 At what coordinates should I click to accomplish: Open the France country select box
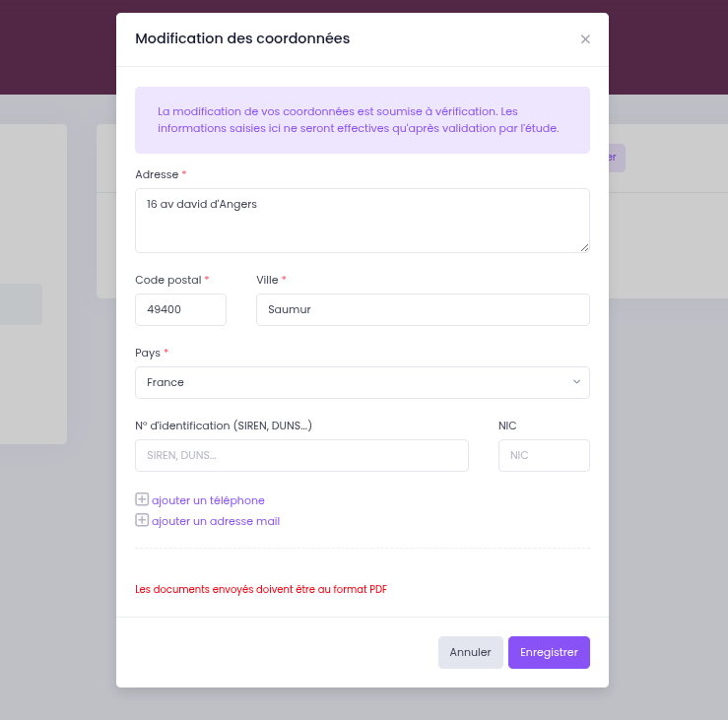(363, 382)
